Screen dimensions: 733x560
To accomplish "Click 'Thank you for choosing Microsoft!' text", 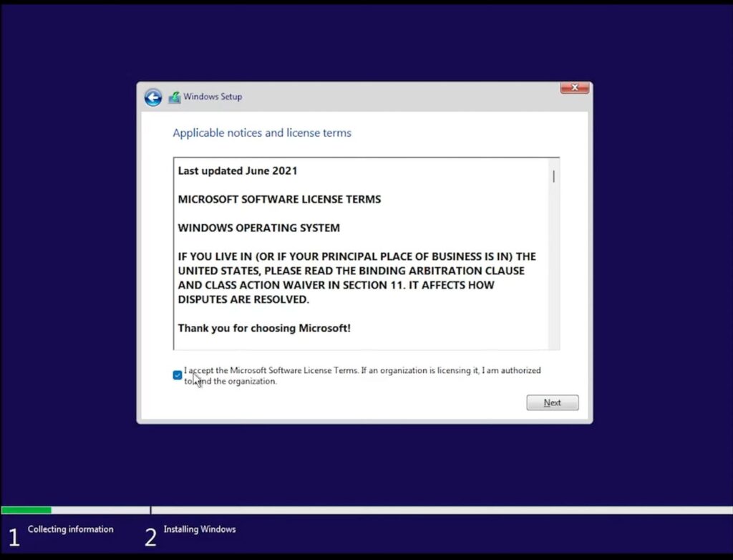I will [x=264, y=329].
